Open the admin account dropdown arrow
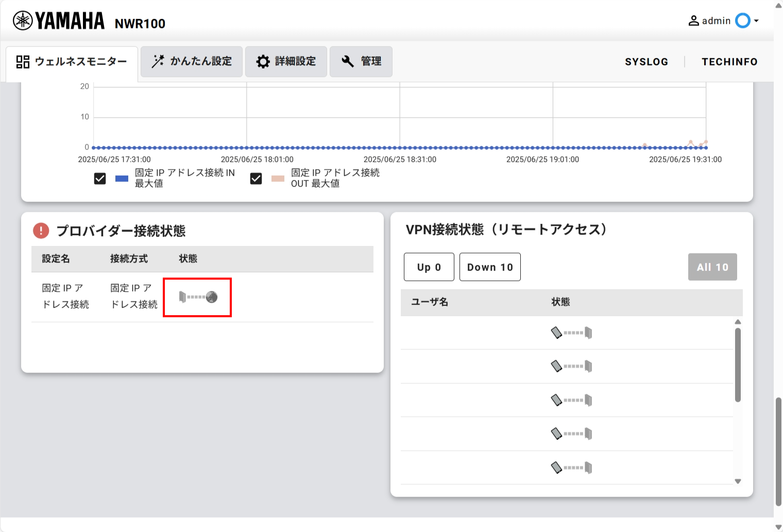Image resolution: width=783 pixels, height=532 pixels. pyautogui.click(x=756, y=21)
